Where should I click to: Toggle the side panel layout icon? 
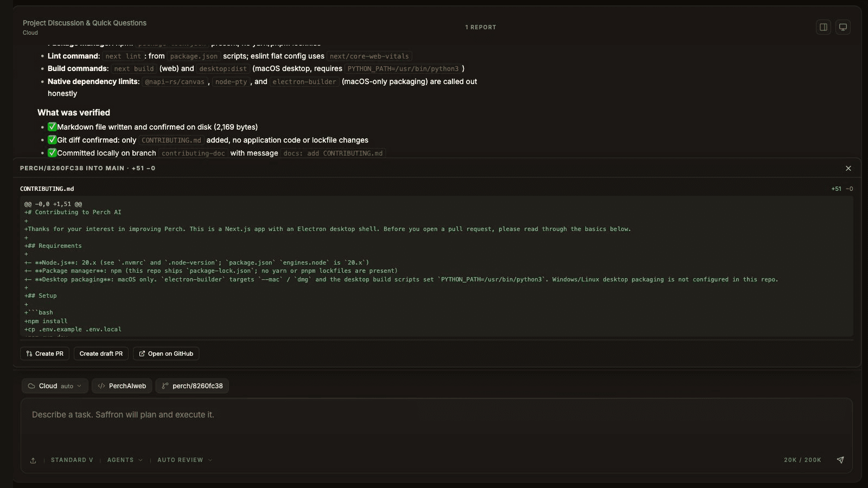(824, 27)
